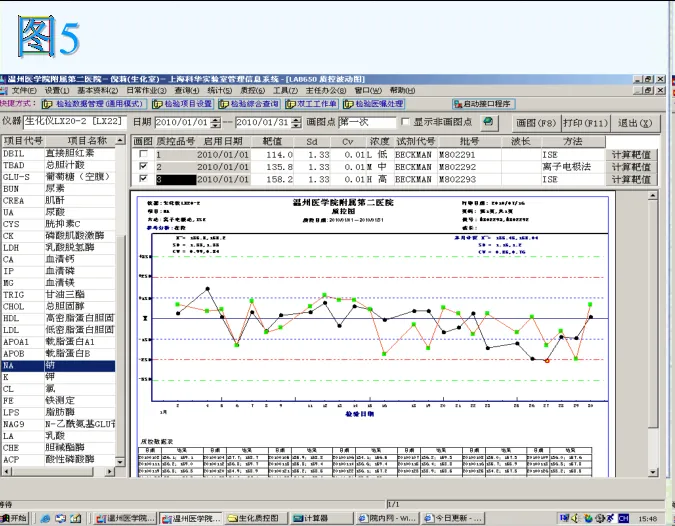This screenshot has height=526, width=675.
Task: Click the 打印(F11) button
Action: (586, 122)
